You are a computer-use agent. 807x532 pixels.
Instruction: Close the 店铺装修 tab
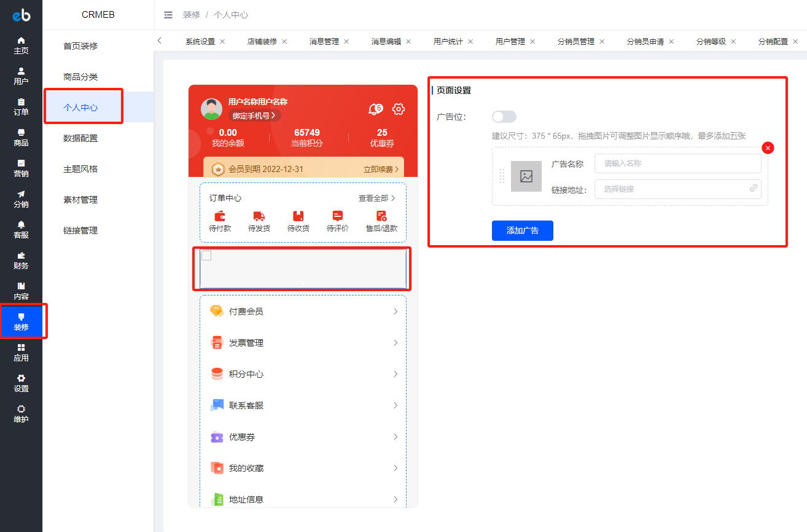click(284, 42)
